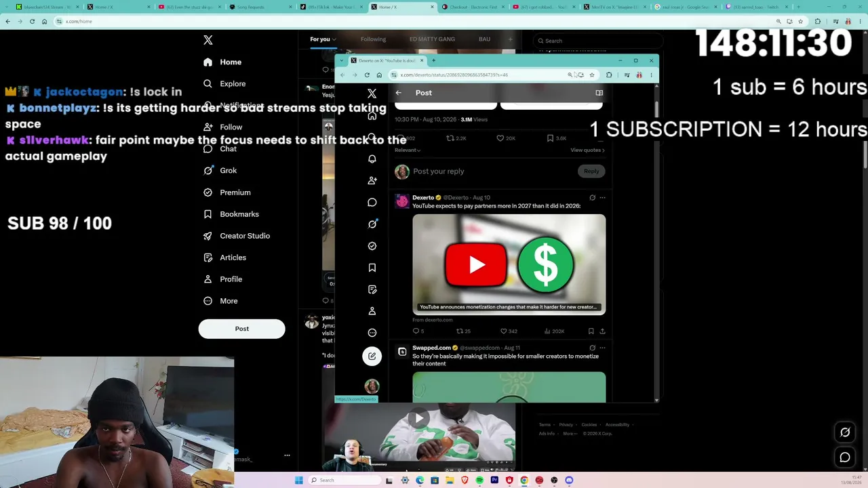Reply to Dexerto's post with 5 replies
Viewport: 868px width, 488px height.
(x=418, y=331)
